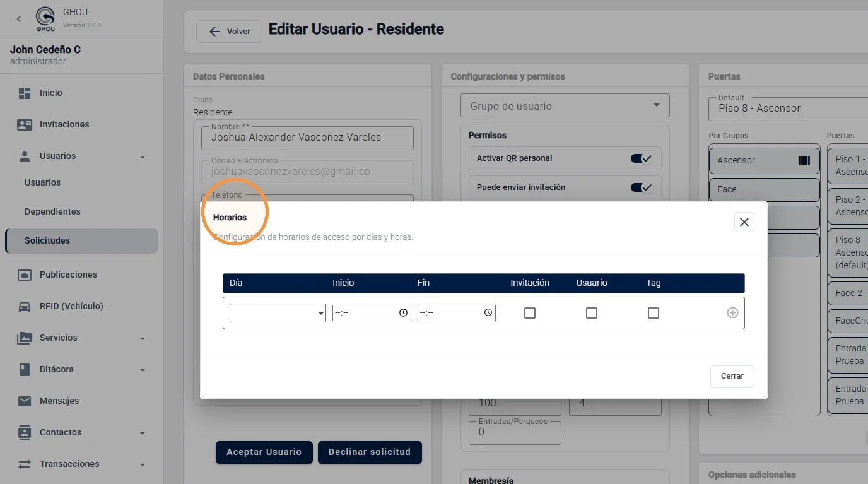
Task: Click the Inicio dashboard icon in sidebar
Action: [x=25, y=93]
